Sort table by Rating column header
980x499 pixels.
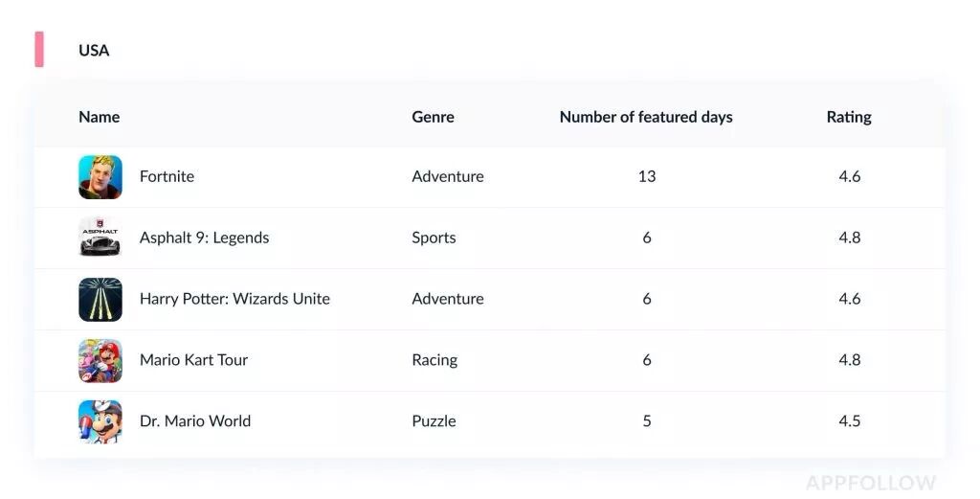[x=849, y=117]
